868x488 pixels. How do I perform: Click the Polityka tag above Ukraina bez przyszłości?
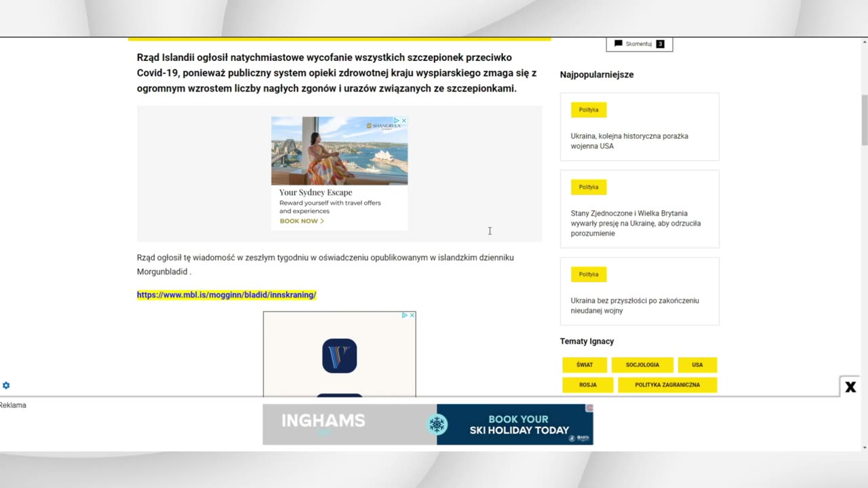tap(589, 274)
